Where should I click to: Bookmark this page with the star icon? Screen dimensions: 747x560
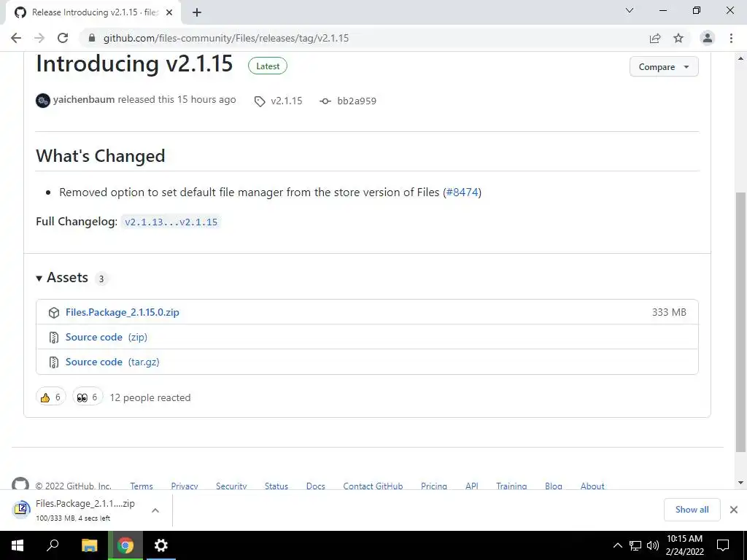678,38
